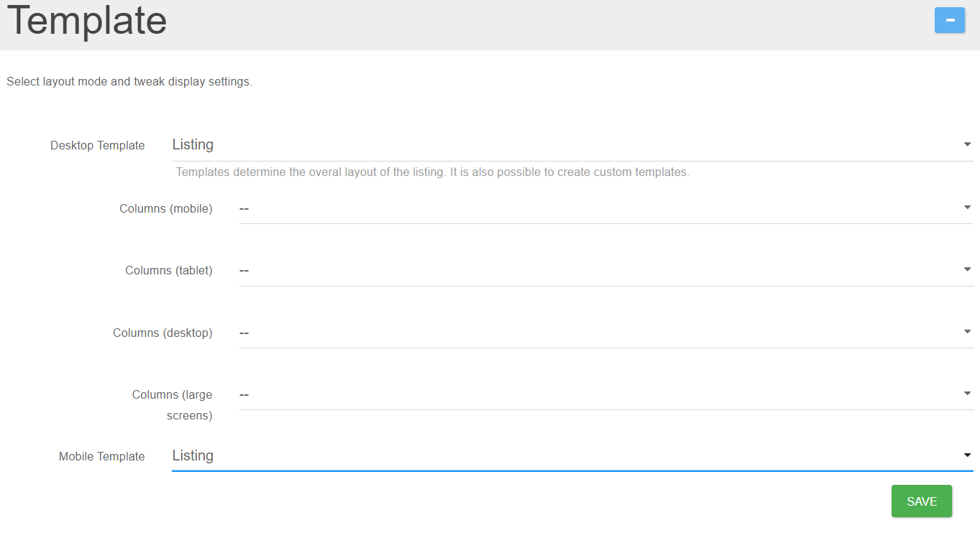
Task: Click the Desktop Template field label
Action: point(98,145)
